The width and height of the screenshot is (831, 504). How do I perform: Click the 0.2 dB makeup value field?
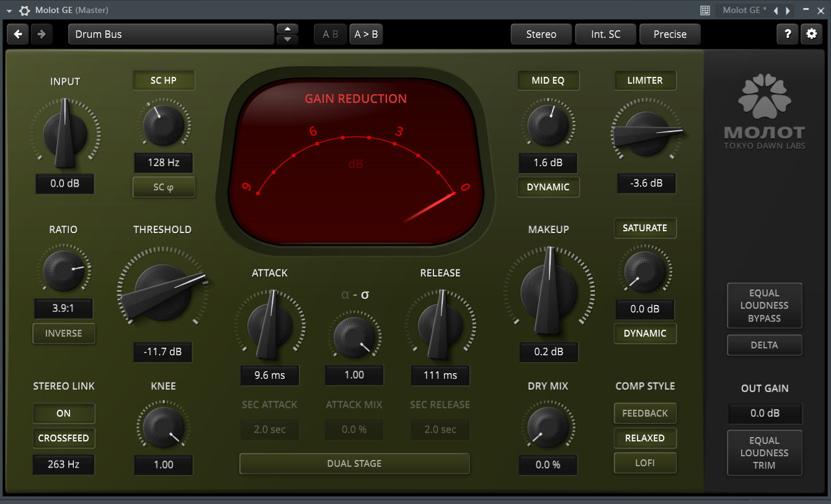pyautogui.click(x=548, y=352)
